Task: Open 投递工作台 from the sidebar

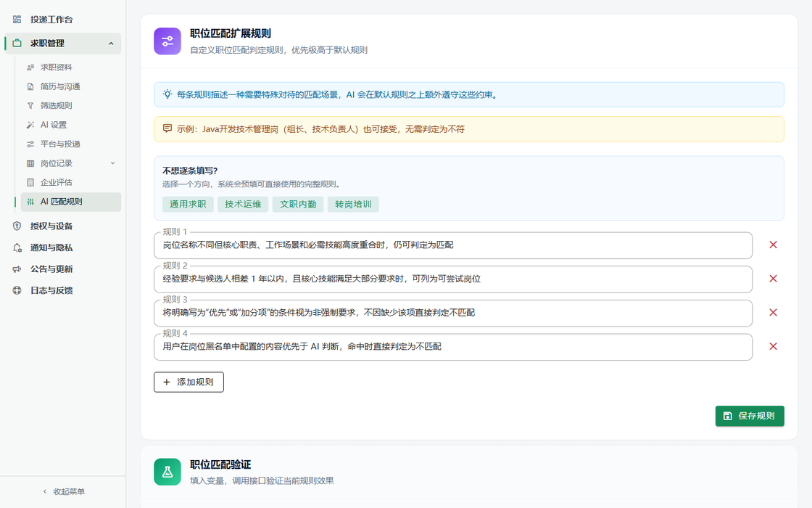Action: [x=62, y=20]
